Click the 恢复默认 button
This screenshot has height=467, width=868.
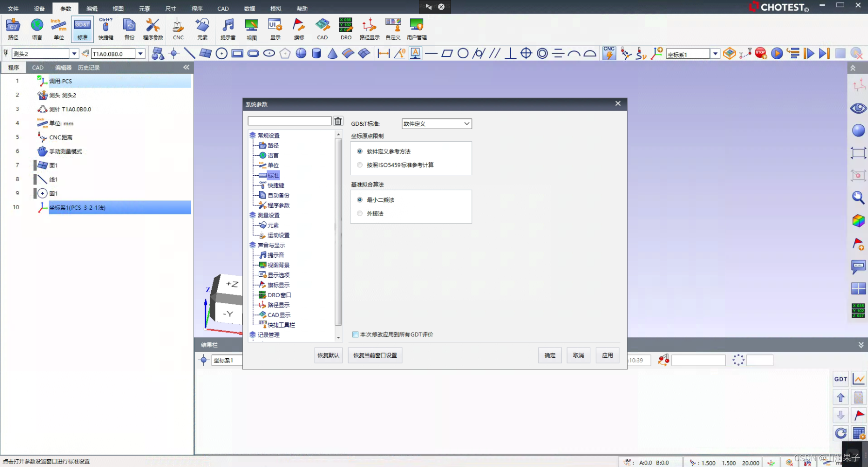tap(328, 355)
